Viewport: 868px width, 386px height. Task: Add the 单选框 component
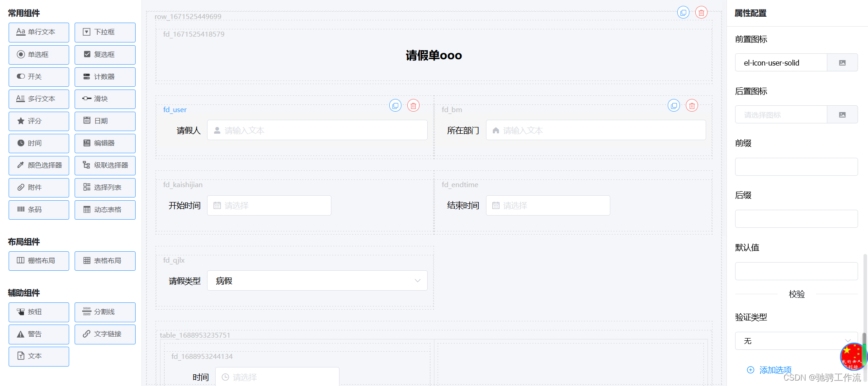[x=39, y=55]
